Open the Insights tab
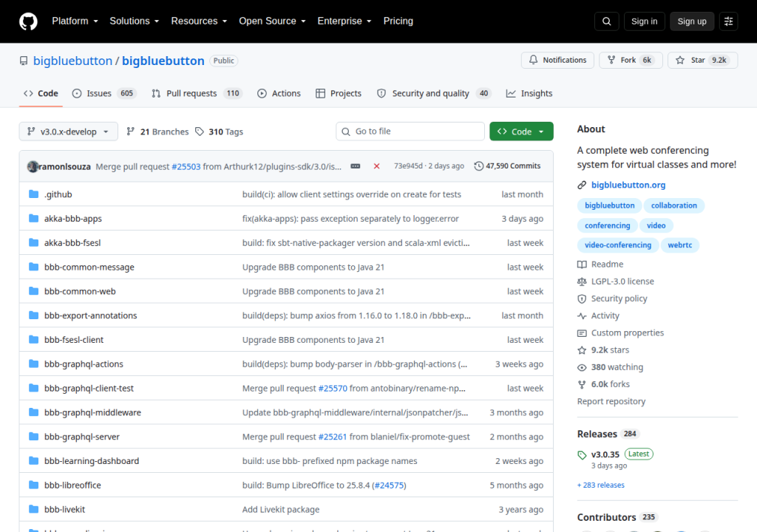The height and width of the screenshot is (532, 757). 529,93
